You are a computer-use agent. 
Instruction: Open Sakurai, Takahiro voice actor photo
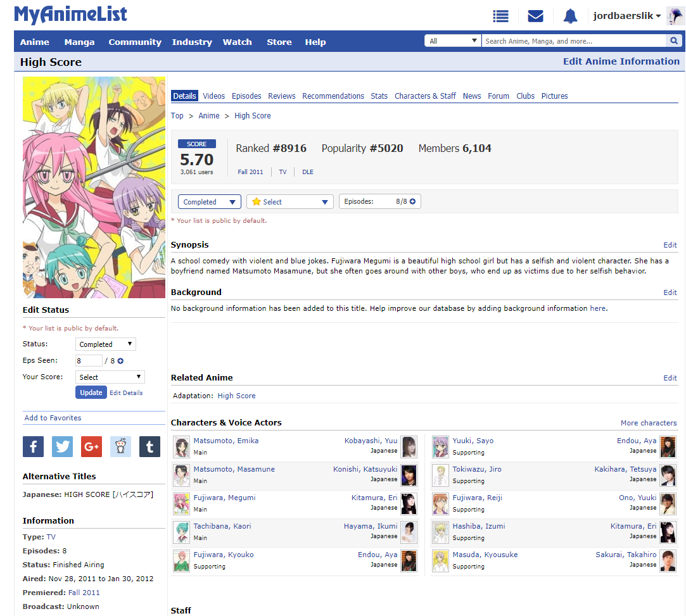[x=668, y=561]
